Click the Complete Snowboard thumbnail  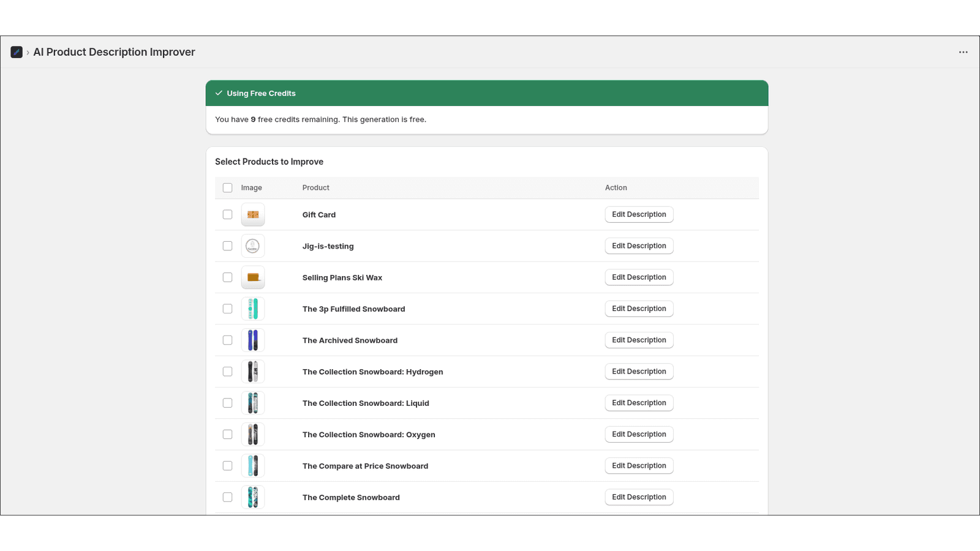tap(252, 497)
